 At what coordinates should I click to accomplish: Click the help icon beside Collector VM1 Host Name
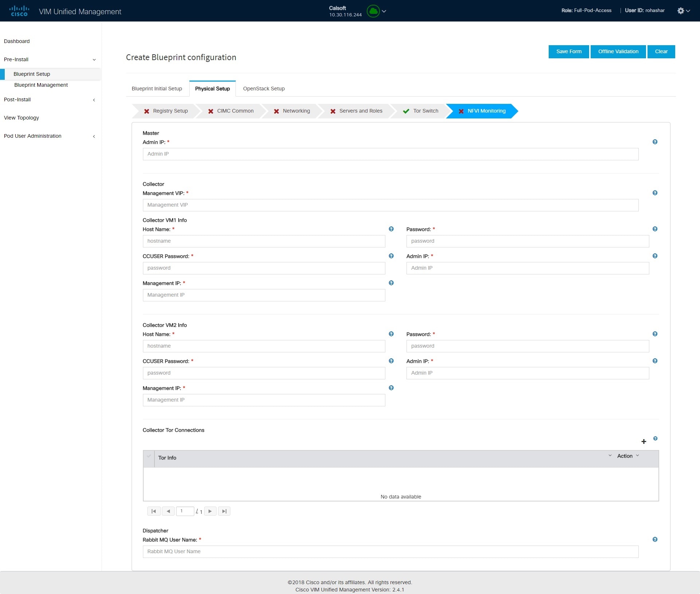(x=391, y=229)
